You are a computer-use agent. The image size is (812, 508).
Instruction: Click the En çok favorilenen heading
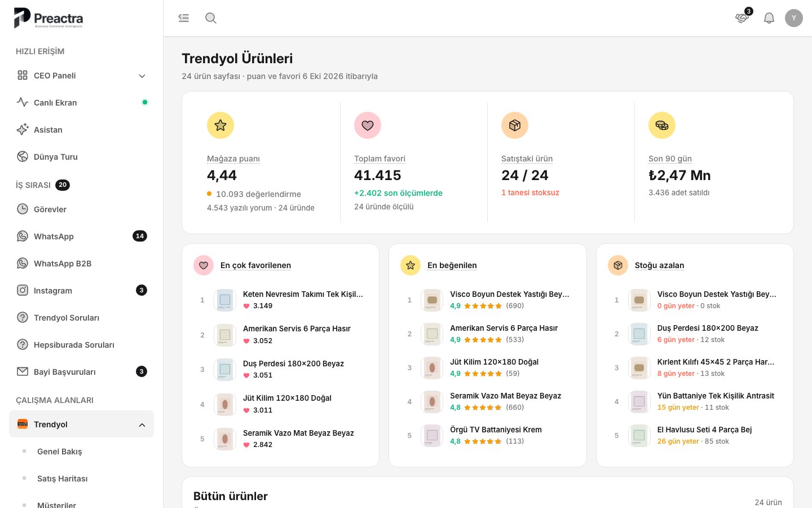tap(255, 265)
